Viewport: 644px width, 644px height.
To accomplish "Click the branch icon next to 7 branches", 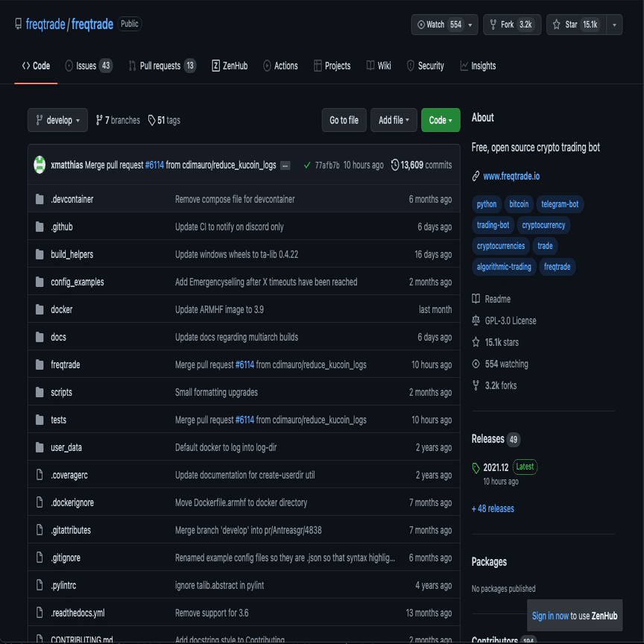I will pyautogui.click(x=98, y=119).
